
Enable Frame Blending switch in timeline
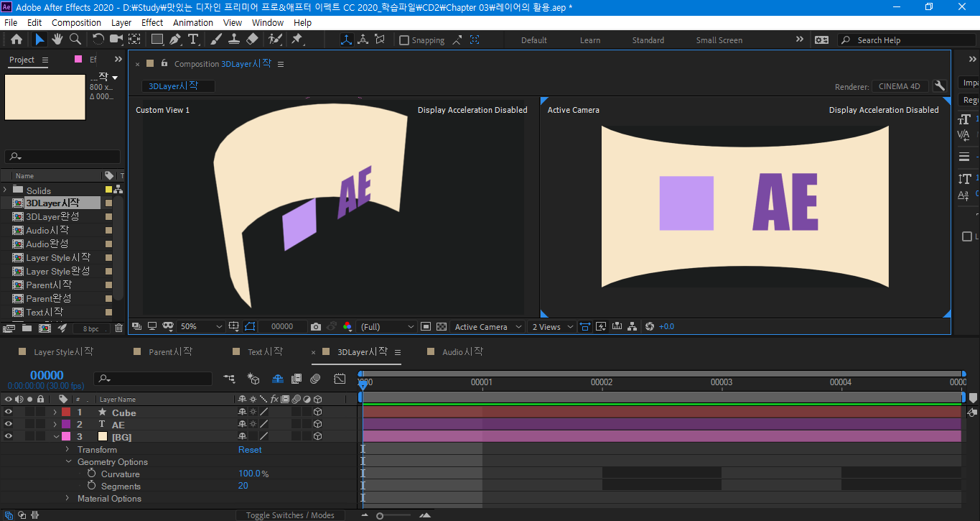click(x=297, y=378)
